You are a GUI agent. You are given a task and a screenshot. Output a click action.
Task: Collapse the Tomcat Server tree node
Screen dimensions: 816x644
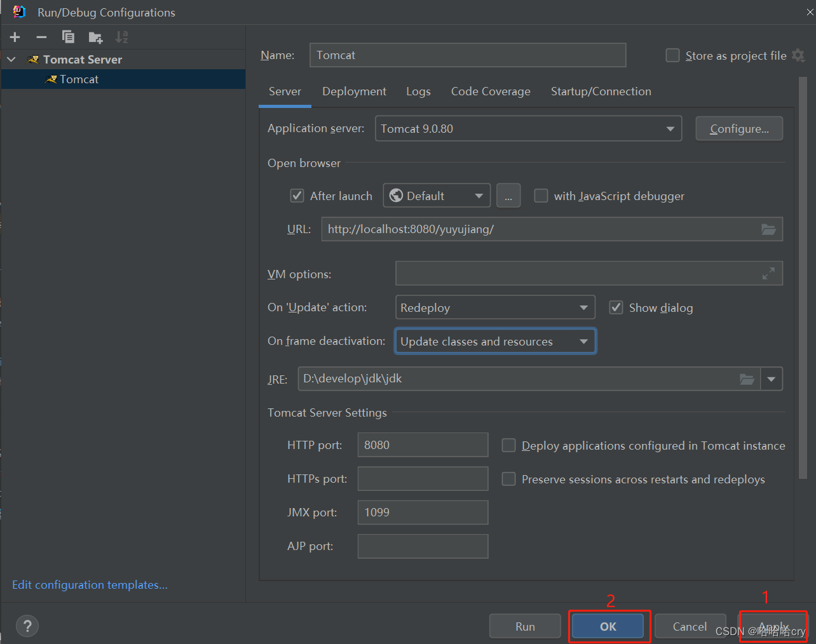click(x=11, y=59)
